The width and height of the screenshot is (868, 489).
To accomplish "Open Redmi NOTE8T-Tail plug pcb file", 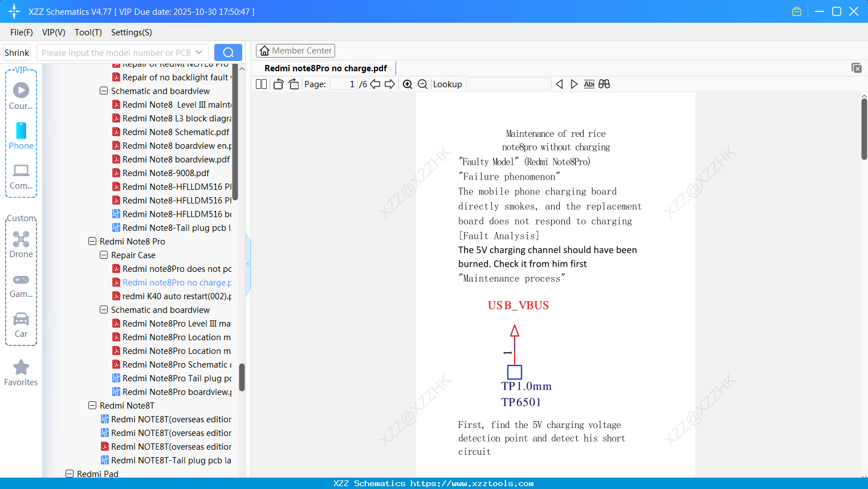I will click(x=166, y=460).
